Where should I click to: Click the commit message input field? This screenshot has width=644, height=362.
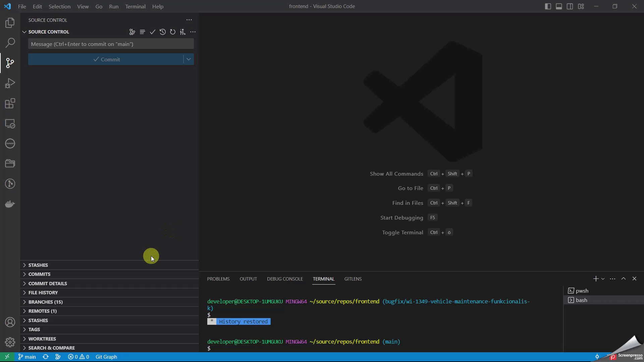pos(111,44)
